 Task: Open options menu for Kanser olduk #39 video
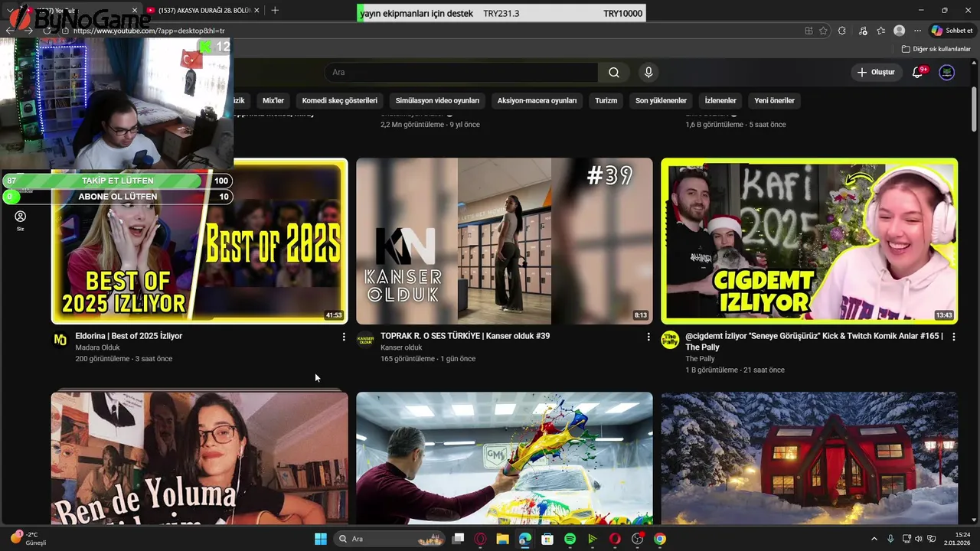click(x=648, y=337)
